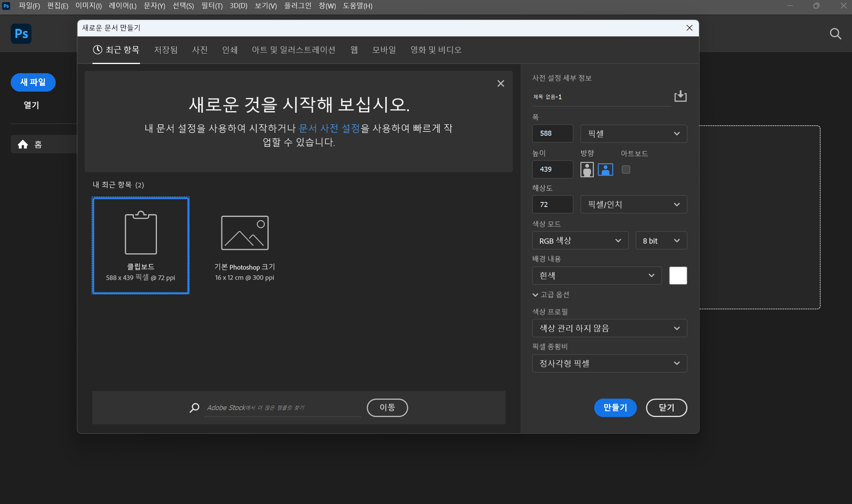This screenshot has height=504, width=852.
Task: Click the Adobe Stock search magnifier icon
Action: 194,408
